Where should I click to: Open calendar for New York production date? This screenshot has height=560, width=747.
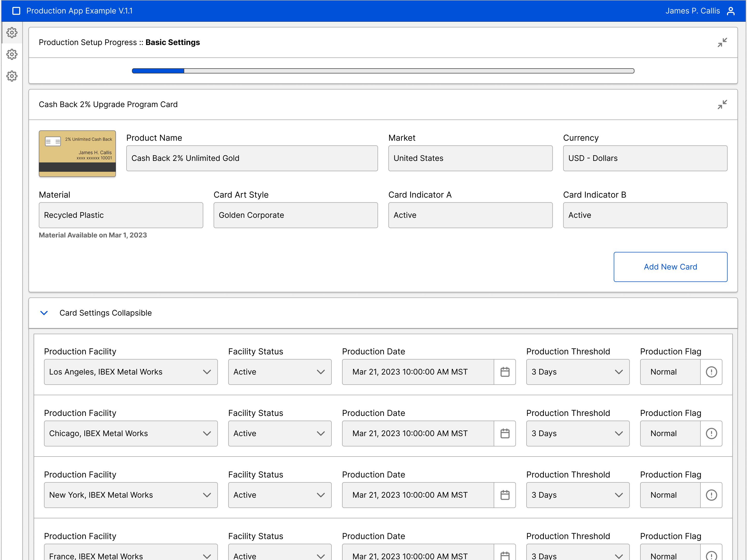[505, 495]
